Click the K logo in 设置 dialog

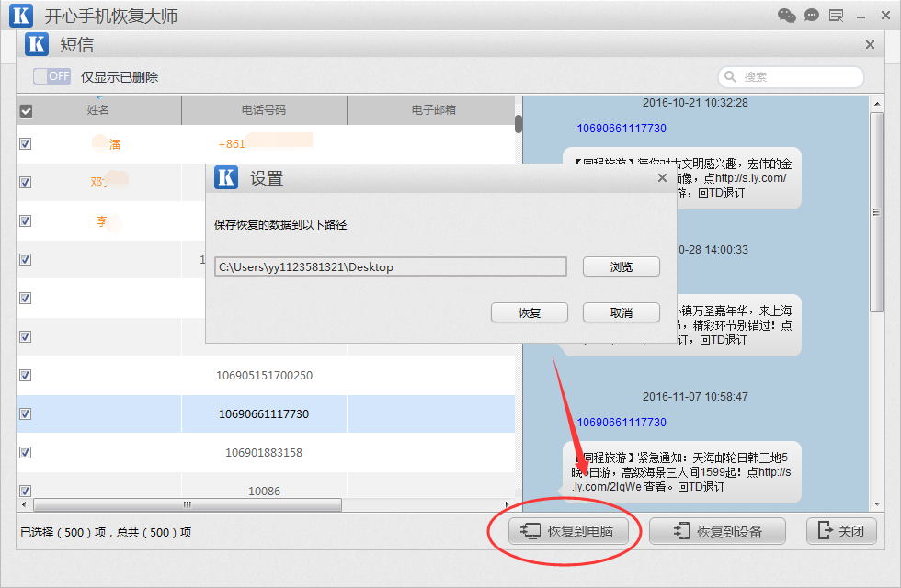pyautogui.click(x=226, y=177)
